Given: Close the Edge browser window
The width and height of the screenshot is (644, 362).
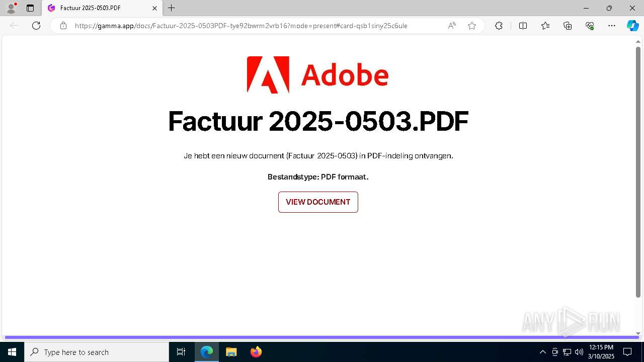Looking at the screenshot, I should tap(632, 8).
